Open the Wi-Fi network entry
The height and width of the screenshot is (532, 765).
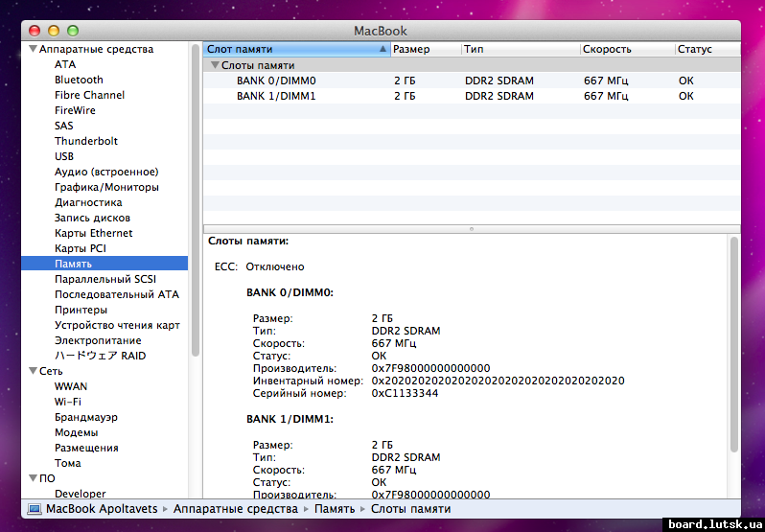pyautogui.click(x=67, y=402)
